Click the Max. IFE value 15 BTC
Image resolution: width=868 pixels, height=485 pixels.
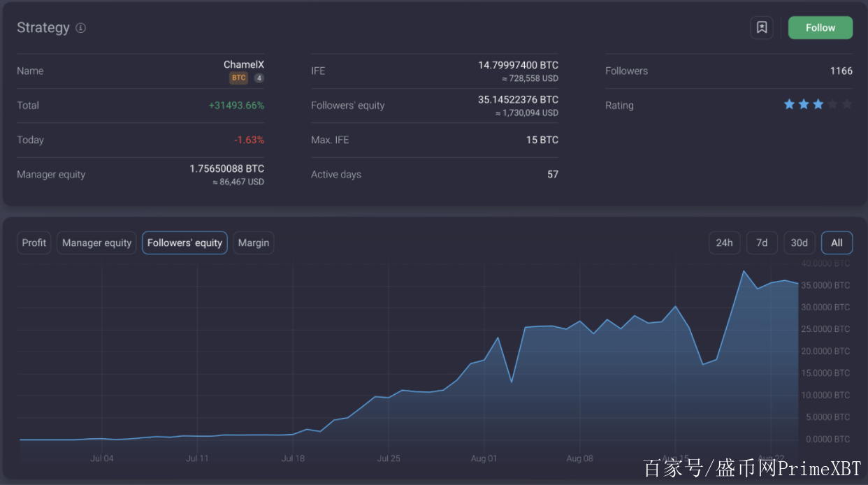[x=542, y=140]
